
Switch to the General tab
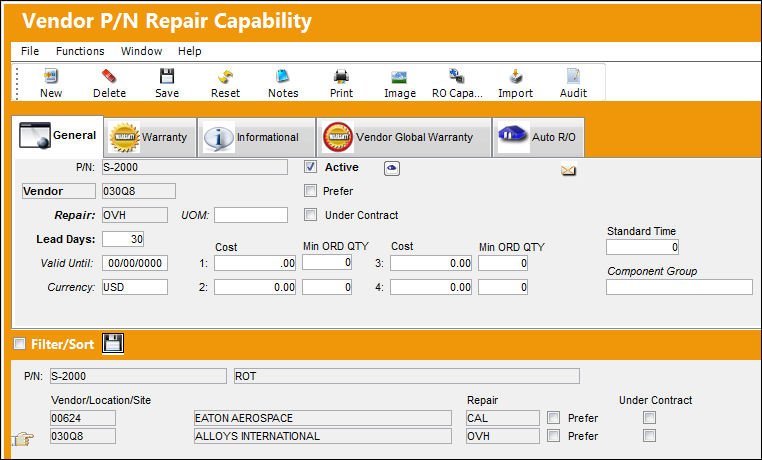57,136
